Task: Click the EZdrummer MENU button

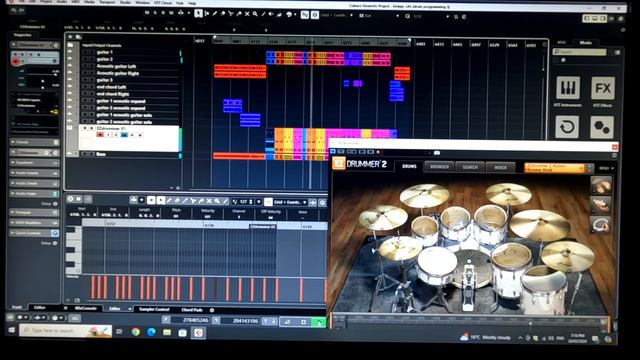Action: (x=607, y=168)
